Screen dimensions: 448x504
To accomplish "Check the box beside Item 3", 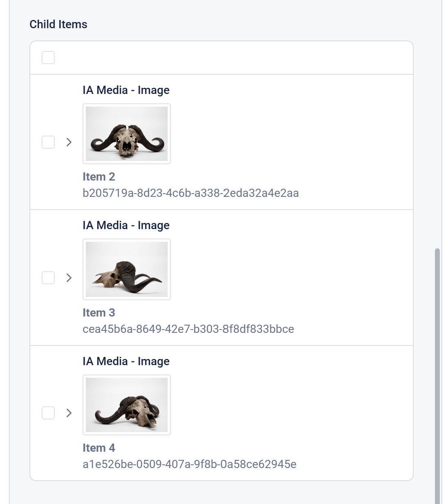I will tap(48, 278).
